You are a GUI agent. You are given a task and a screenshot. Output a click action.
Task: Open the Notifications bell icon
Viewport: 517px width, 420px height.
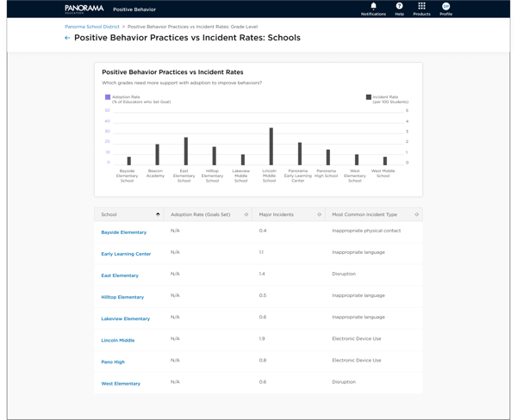(x=373, y=7)
